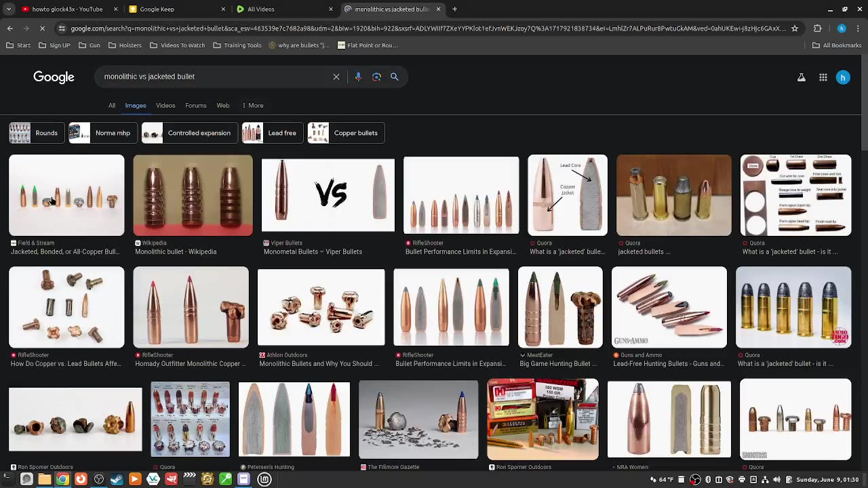The width and height of the screenshot is (868, 488).
Task: Open the Field & Stream bullets thumbnail
Action: click(x=66, y=195)
